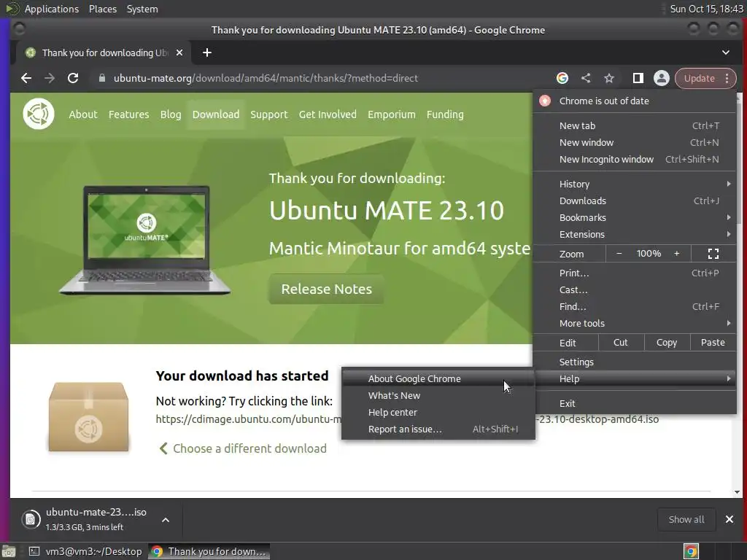Open the Applications menu in the top panel
The image size is (747, 560).
tap(52, 9)
